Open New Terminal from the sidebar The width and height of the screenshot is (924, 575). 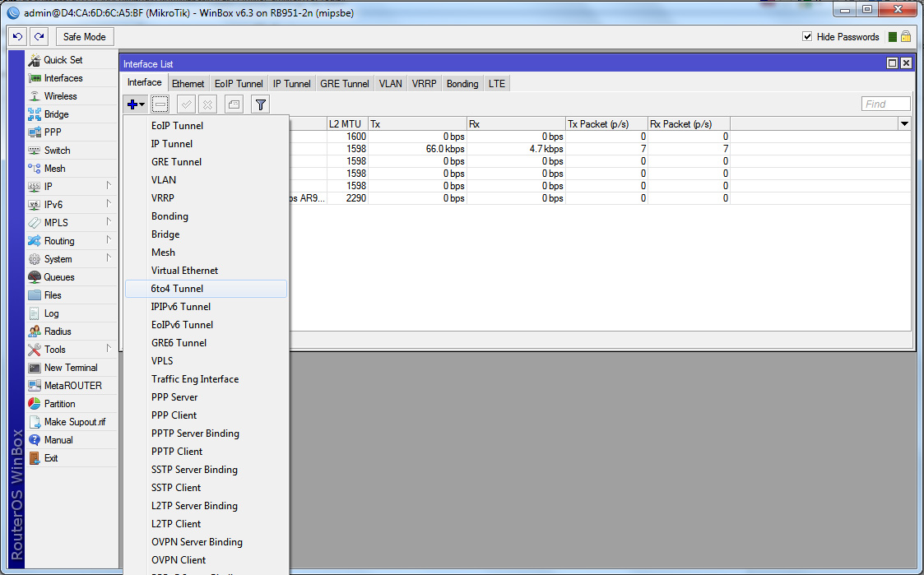[x=71, y=368]
